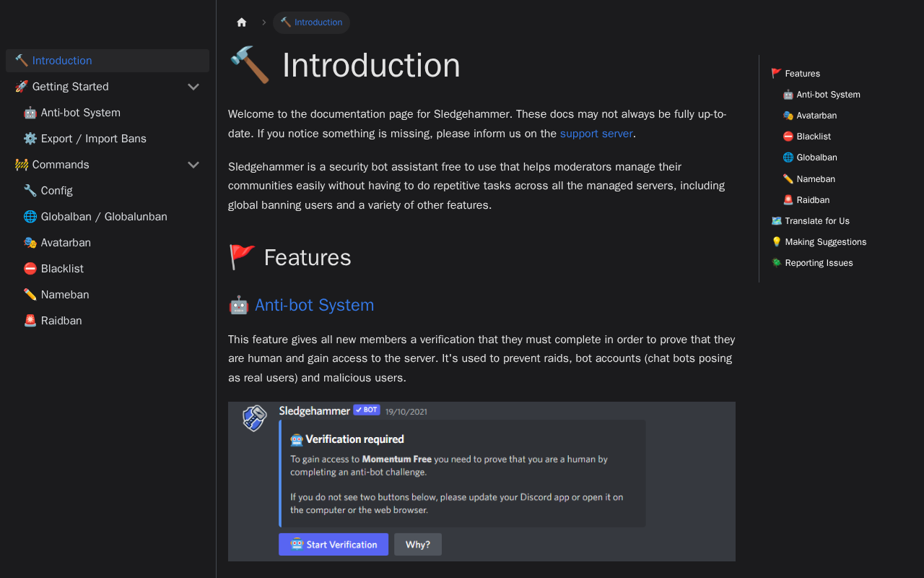Click the Sledgehammer bot avatar icon
Viewport: 924px width, 578px height.
coord(254,418)
